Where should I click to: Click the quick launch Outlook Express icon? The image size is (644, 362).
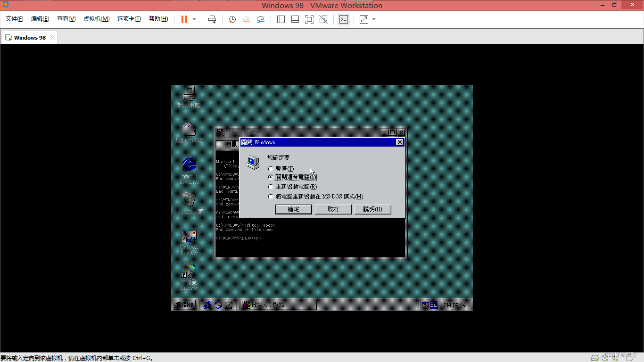click(218, 305)
